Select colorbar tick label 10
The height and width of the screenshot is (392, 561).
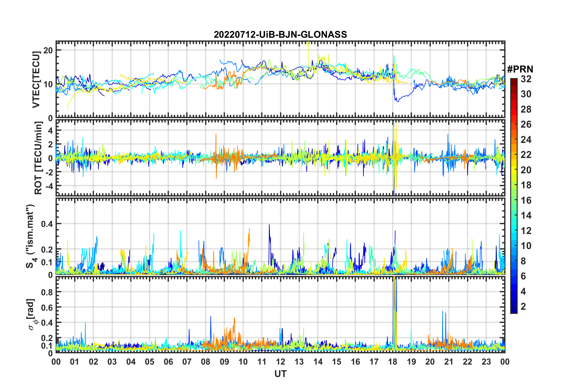(526, 246)
